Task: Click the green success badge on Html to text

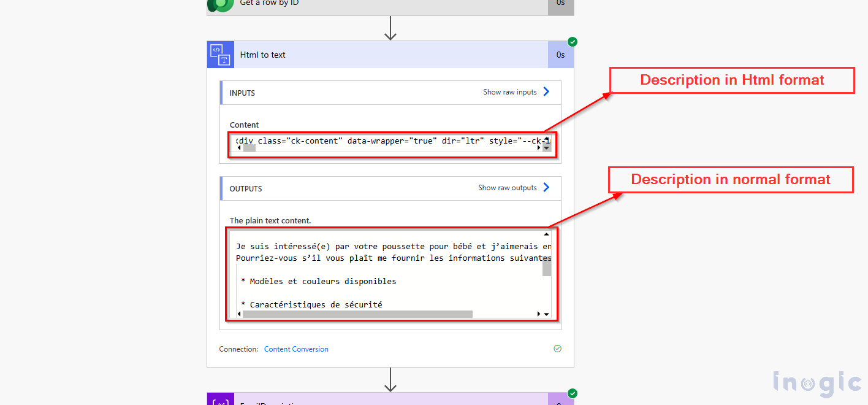Action: tap(573, 42)
